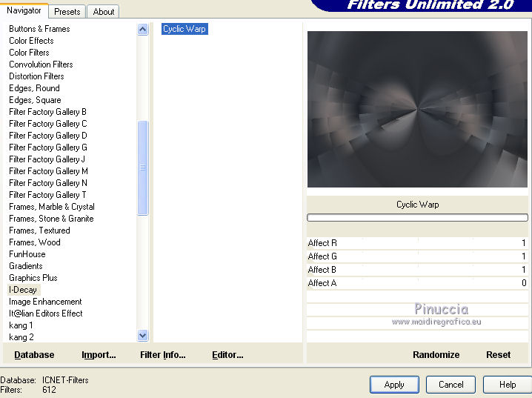Screen dimensions: 532x398
Task: Select Color Effects category
Action: point(31,41)
